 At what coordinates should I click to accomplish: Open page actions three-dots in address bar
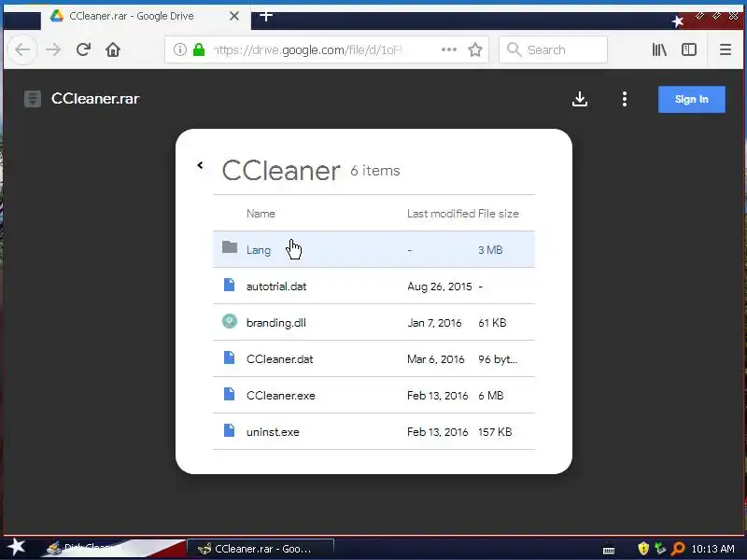(449, 49)
